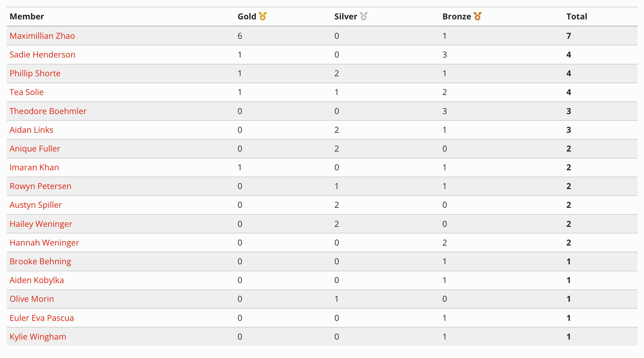Open Hailey Weninger's profile link

pyautogui.click(x=41, y=224)
